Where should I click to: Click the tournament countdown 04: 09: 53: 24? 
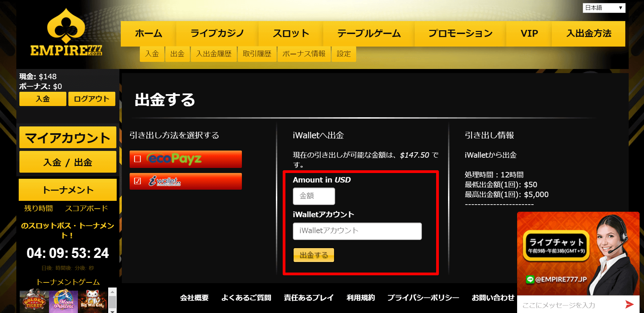68,253
